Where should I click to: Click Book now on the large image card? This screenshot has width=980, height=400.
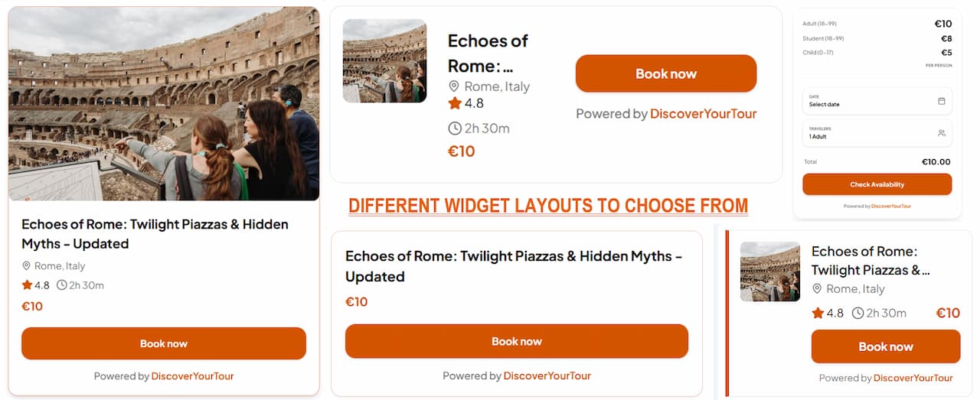coord(164,343)
